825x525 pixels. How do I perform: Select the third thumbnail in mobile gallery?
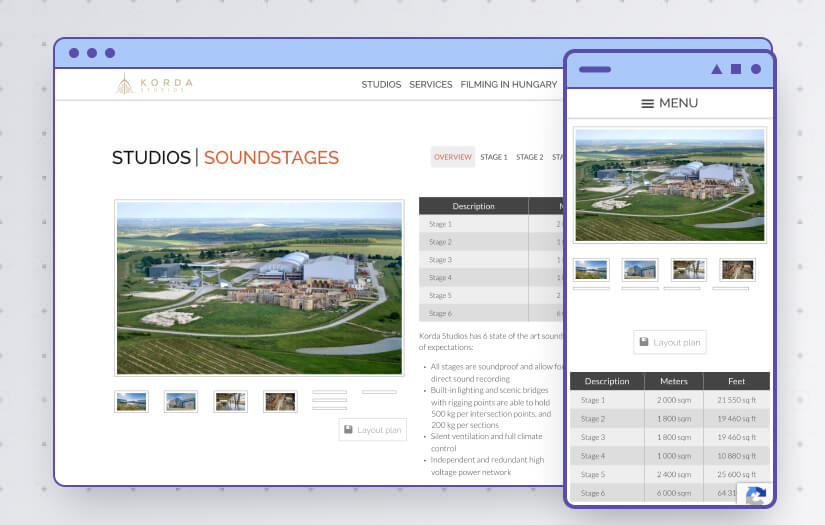point(689,270)
